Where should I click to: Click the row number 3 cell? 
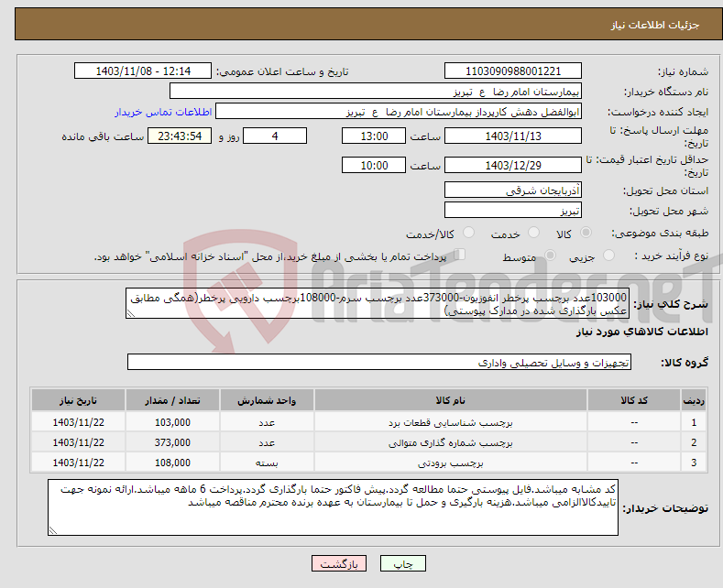click(x=694, y=463)
